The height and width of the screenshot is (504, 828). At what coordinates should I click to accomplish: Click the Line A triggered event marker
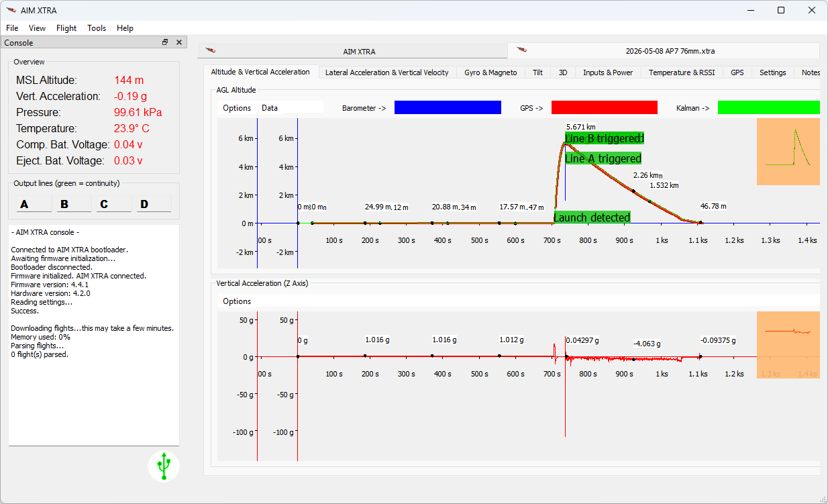(603, 158)
